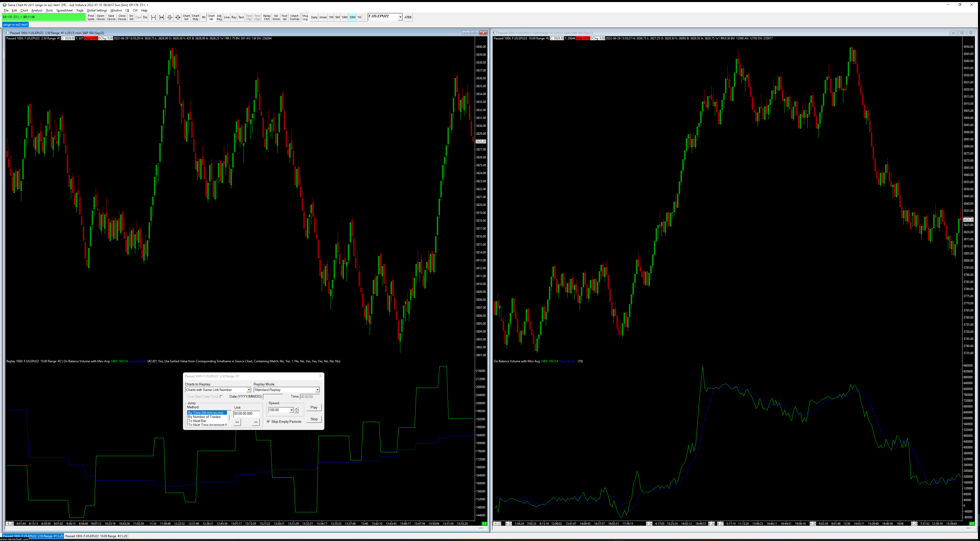Open the Message Log button
The height and width of the screenshot is (541, 980).
pos(305,17)
